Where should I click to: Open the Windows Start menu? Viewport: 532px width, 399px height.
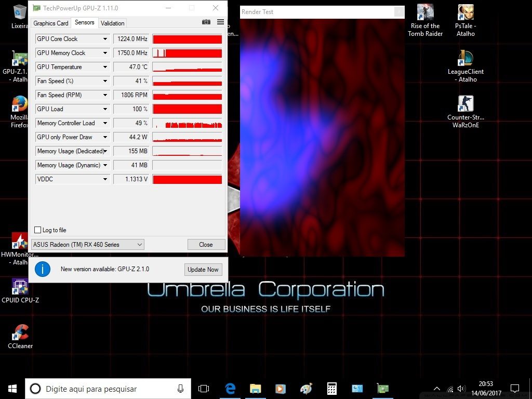[12, 389]
